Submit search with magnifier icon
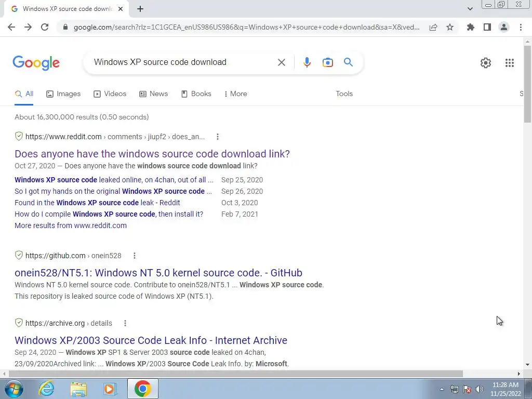532x399 pixels. [348, 62]
